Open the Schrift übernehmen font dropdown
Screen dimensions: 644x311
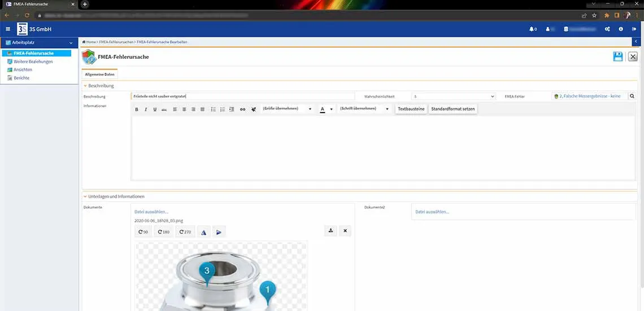click(364, 109)
